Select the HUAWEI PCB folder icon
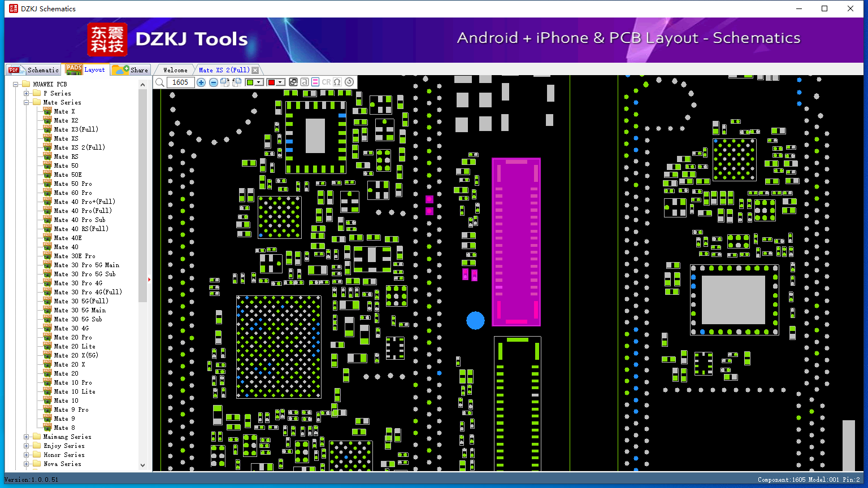Viewport: 868px width, 488px height. click(x=26, y=84)
